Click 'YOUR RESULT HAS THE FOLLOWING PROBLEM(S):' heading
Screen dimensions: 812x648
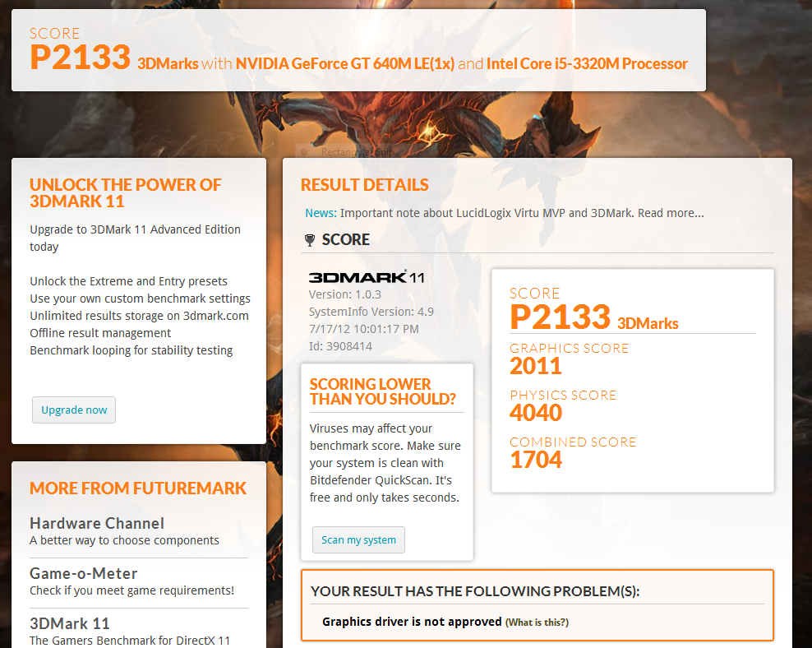coord(475,591)
